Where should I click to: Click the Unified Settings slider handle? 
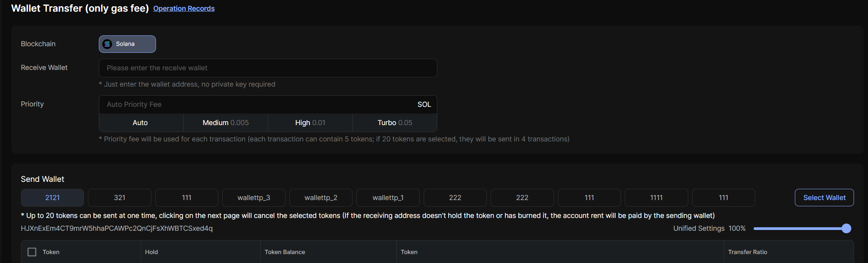coord(846,228)
